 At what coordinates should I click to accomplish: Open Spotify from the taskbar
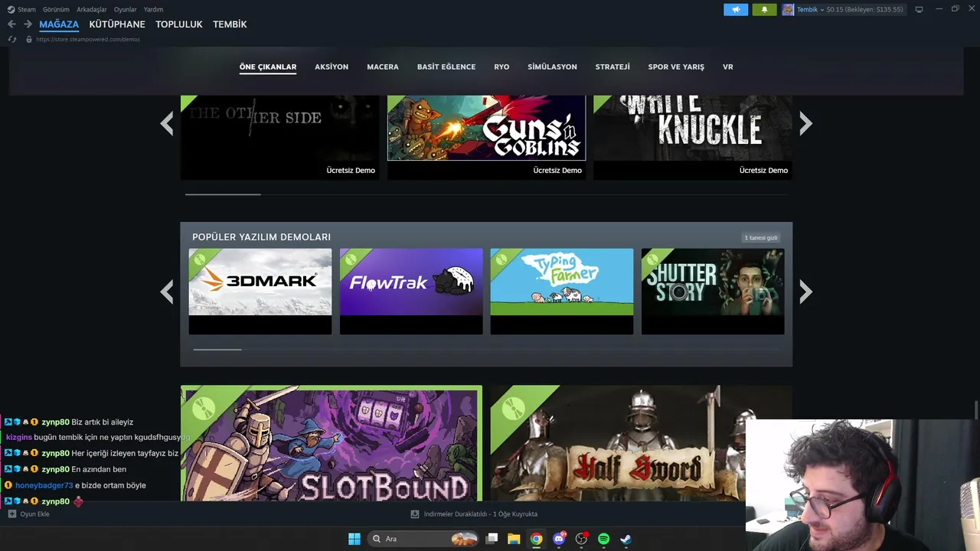click(x=603, y=539)
